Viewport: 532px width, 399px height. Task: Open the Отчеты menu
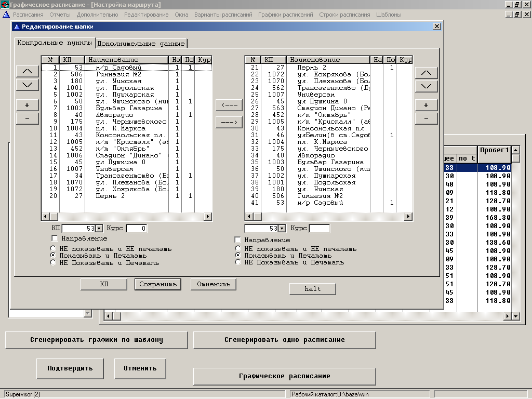(60, 15)
